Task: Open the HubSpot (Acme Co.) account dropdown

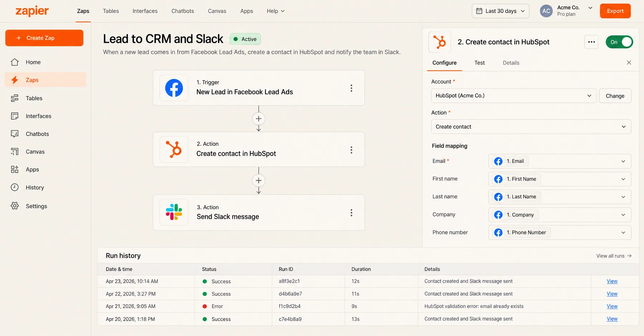Action: click(514, 96)
